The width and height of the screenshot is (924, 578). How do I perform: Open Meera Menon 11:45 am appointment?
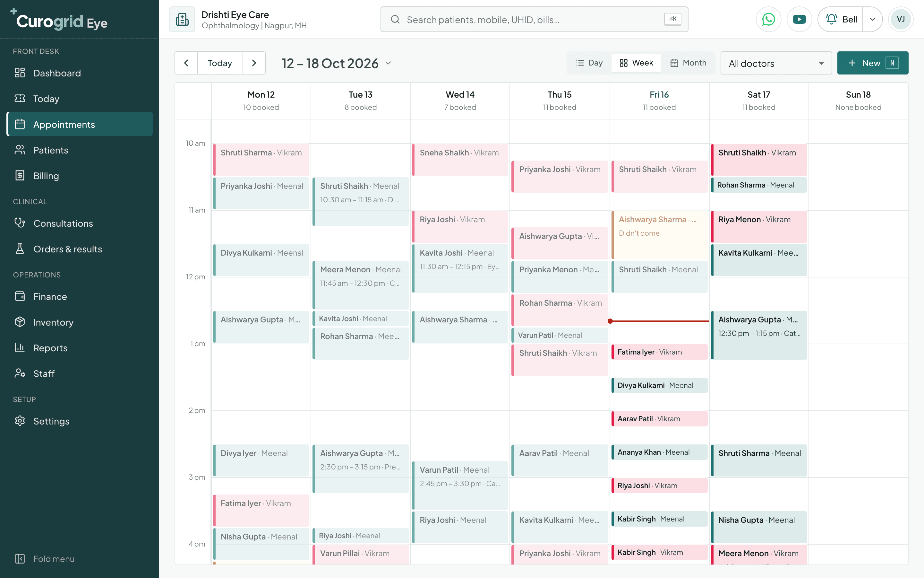pos(361,285)
